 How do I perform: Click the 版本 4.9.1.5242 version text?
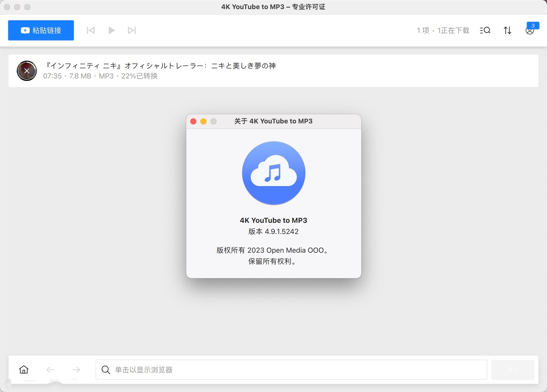[x=273, y=231]
